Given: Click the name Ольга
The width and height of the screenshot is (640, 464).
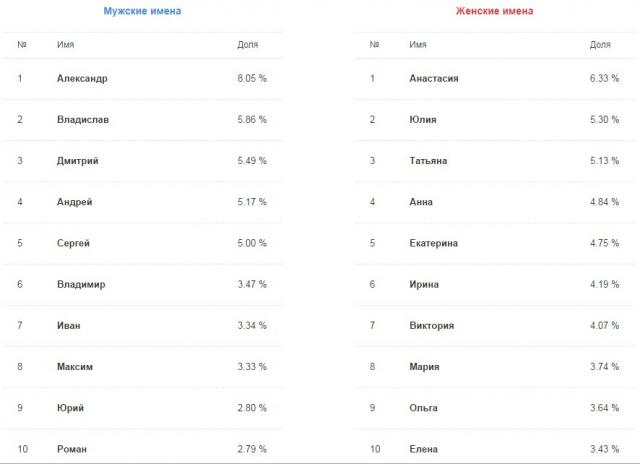Looking at the screenshot, I should [x=424, y=407].
